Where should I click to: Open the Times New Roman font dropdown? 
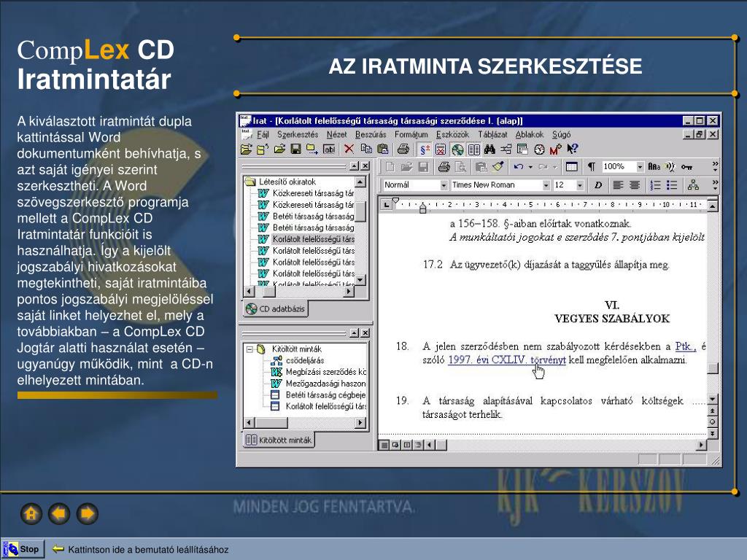pyautogui.click(x=546, y=185)
